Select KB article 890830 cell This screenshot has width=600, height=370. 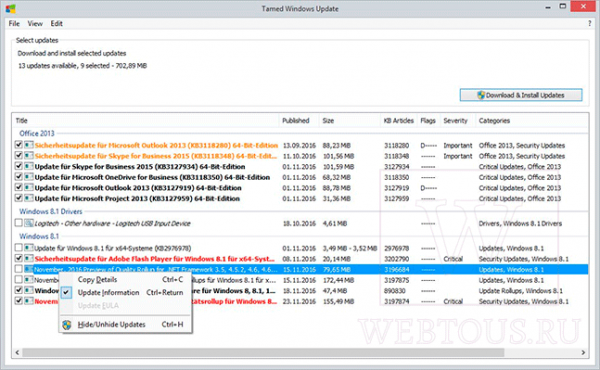[x=395, y=291]
